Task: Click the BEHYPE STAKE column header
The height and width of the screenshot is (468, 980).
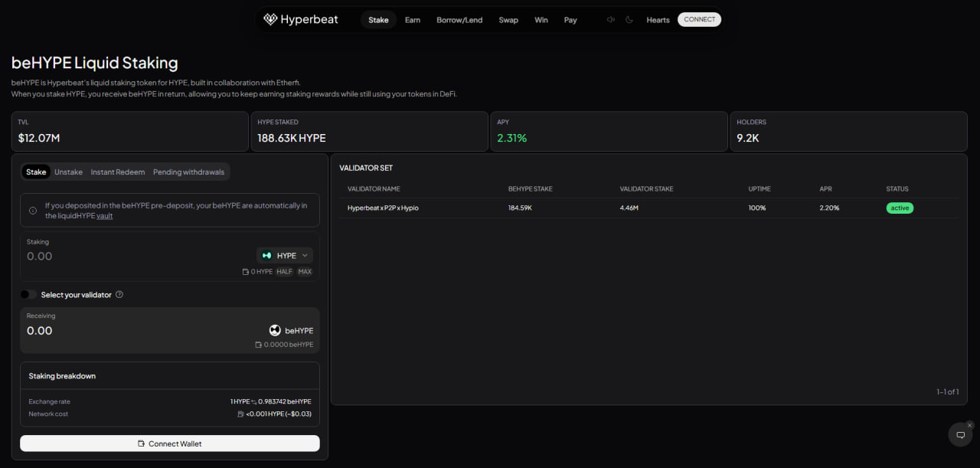Action: point(530,189)
